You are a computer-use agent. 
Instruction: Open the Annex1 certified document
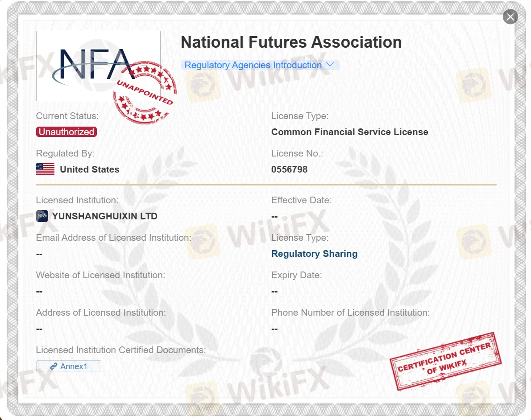68,366
